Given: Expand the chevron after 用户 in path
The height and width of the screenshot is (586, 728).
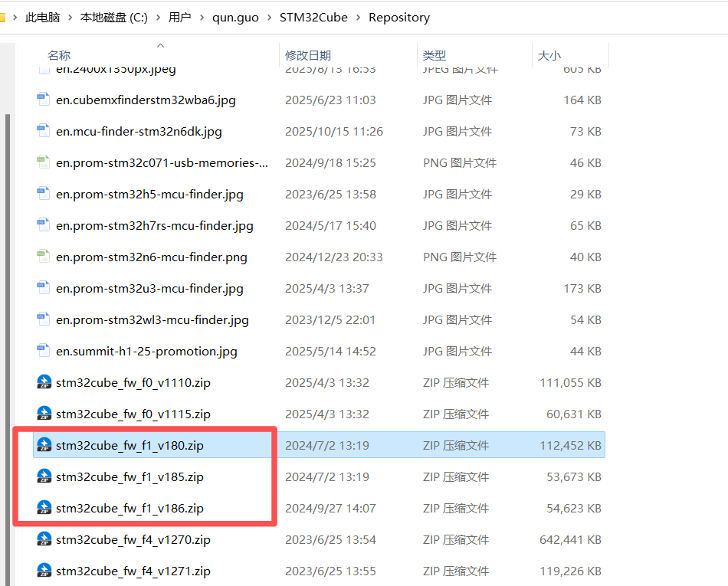Looking at the screenshot, I should (202, 18).
